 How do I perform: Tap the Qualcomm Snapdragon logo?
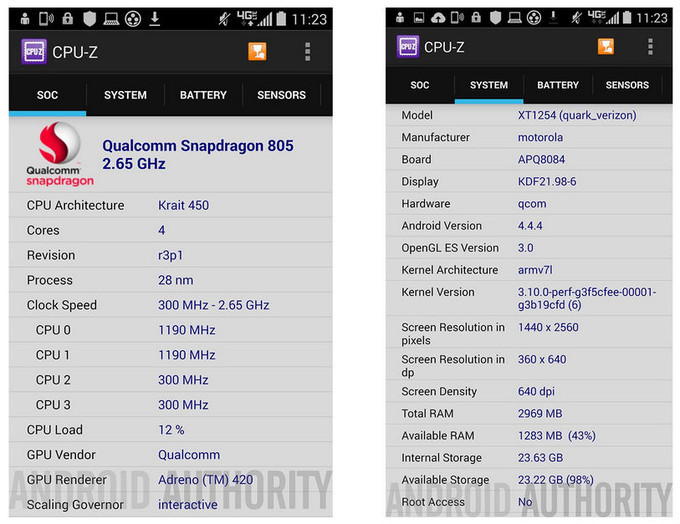[x=59, y=155]
